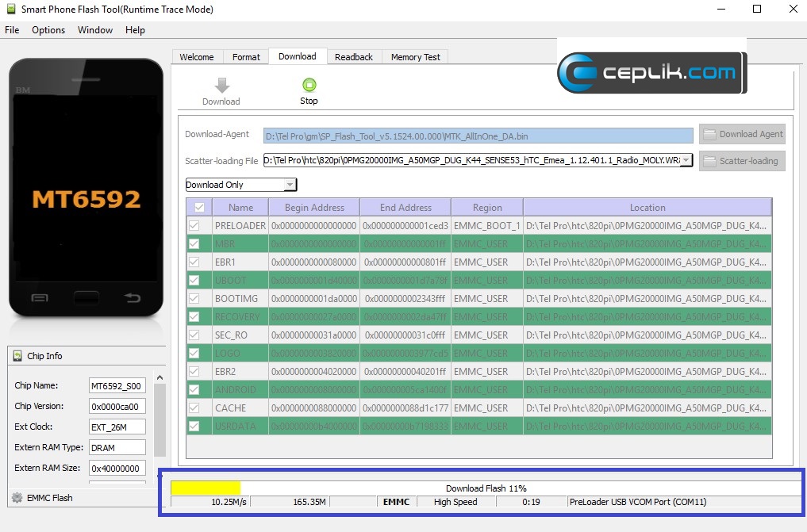Viewport: 807px width, 532px height.
Task: Click the High Speed status entry
Action: pos(456,502)
